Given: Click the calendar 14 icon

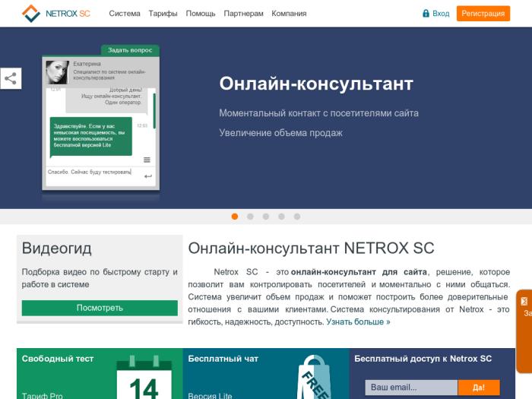Looking at the screenshot, I should (144, 377).
